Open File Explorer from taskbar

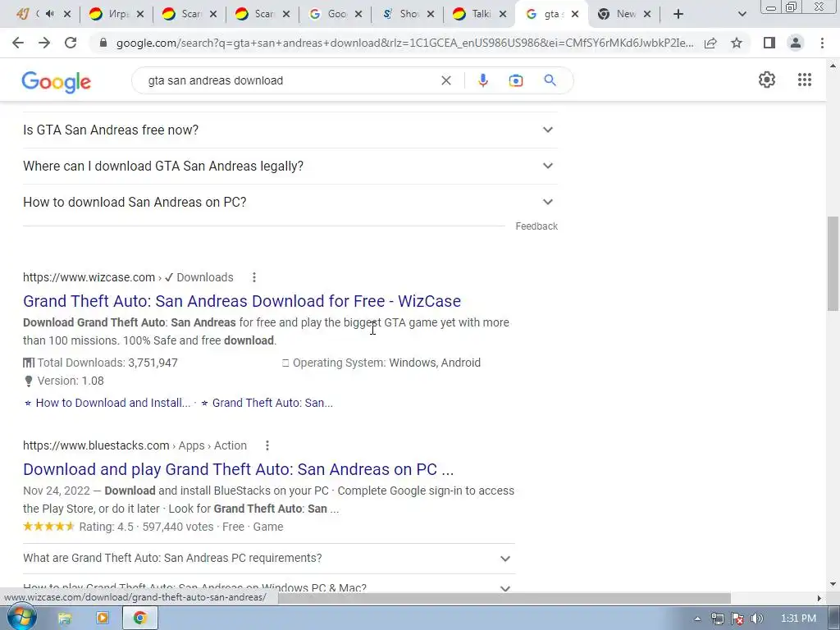tap(64, 619)
